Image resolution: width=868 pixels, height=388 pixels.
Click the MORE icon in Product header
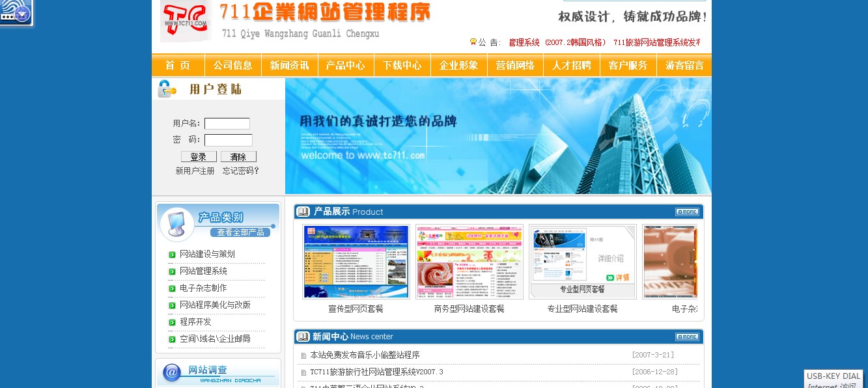pyautogui.click(x=687, y=212)
